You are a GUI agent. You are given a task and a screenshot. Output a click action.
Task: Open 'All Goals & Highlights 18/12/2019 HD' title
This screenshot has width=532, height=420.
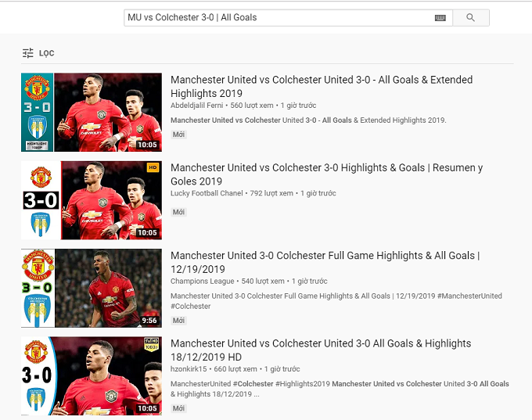[x=321, y=343]
